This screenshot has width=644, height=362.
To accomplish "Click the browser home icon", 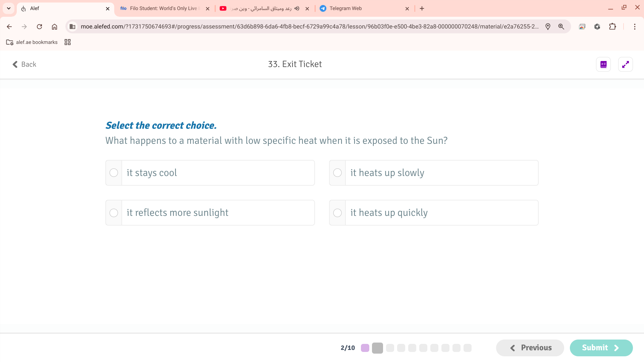I will (x=54, y=26).
